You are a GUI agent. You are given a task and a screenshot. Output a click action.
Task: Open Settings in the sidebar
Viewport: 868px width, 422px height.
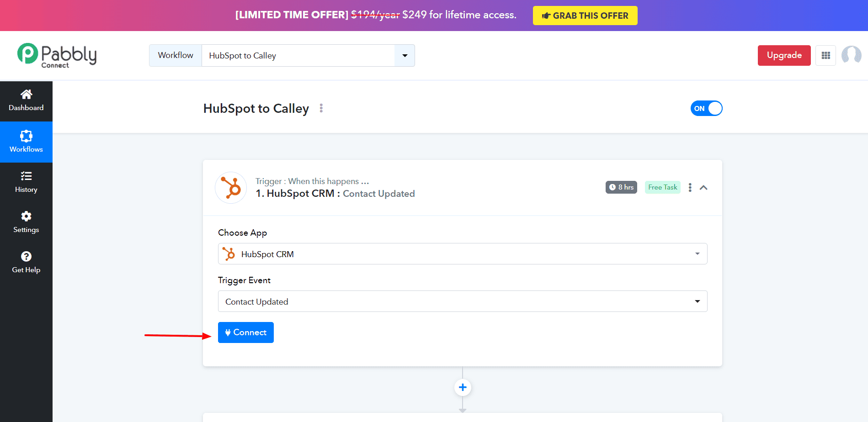(x=26, y=222)
